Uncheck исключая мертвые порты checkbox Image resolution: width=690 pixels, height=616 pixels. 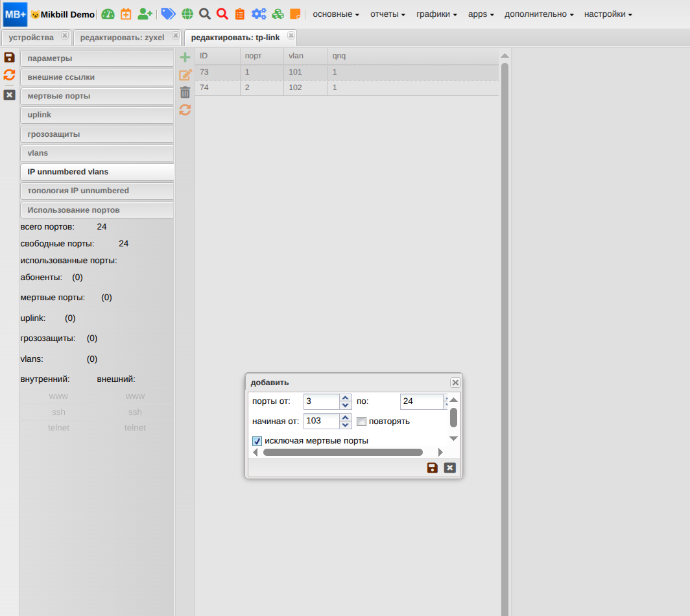click(x=257, y=441)
